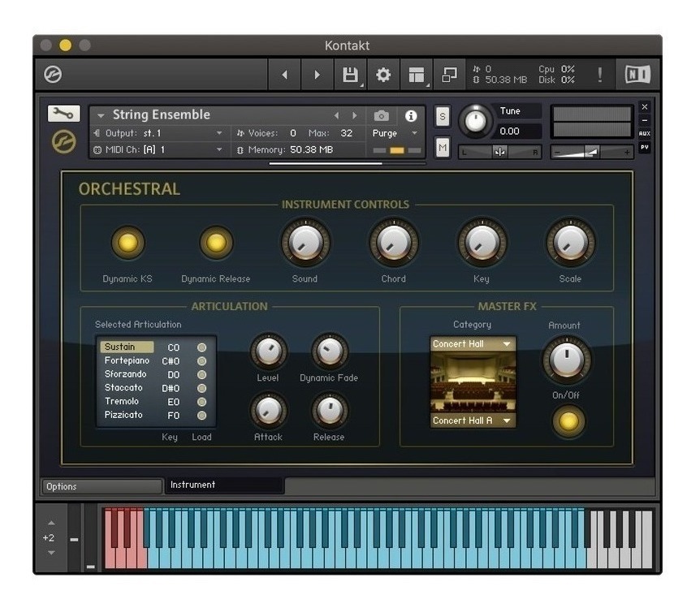
Task: Click the articulation Level knob
Action: (x=268, y=351)
